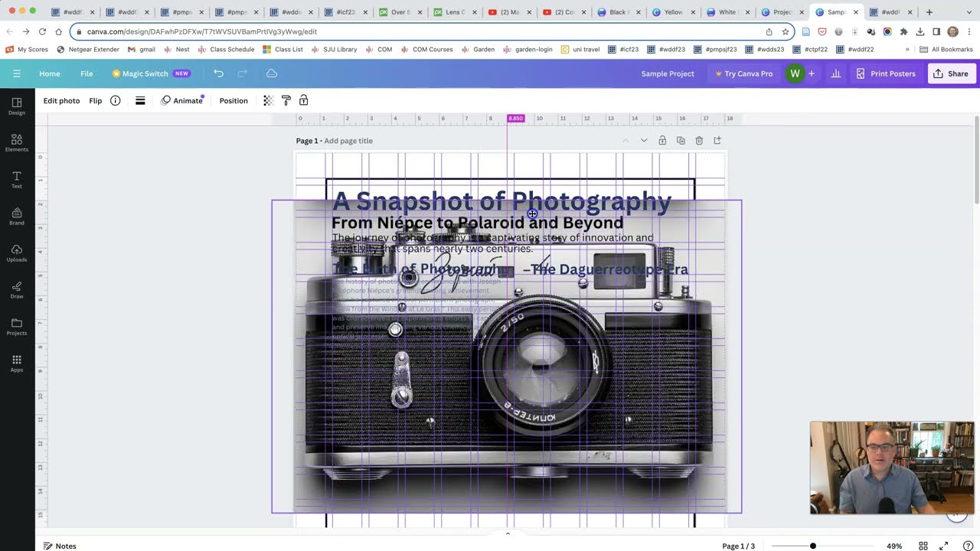Click Try Canva Pro

[x=743, y=73]
